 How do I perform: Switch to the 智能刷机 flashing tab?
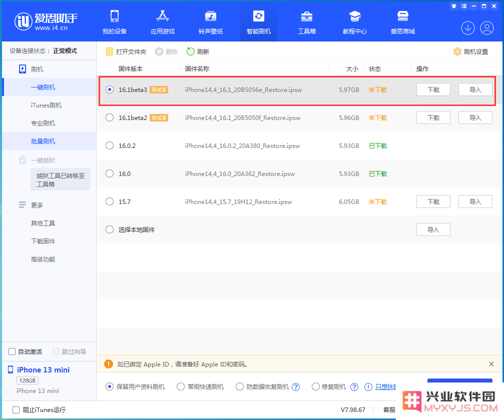click(x=259, y=22)
